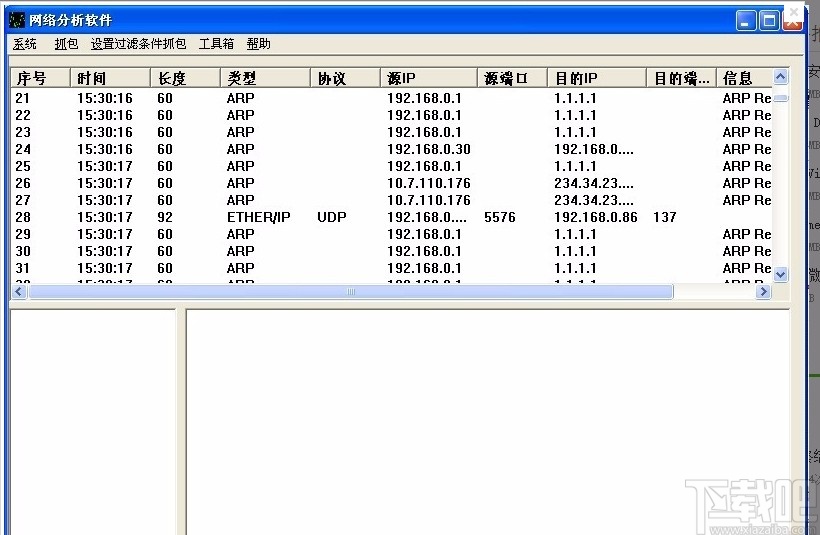820x535 pixels.
Task: Sort by 源IP column header
Action: [x=429, y=78]
